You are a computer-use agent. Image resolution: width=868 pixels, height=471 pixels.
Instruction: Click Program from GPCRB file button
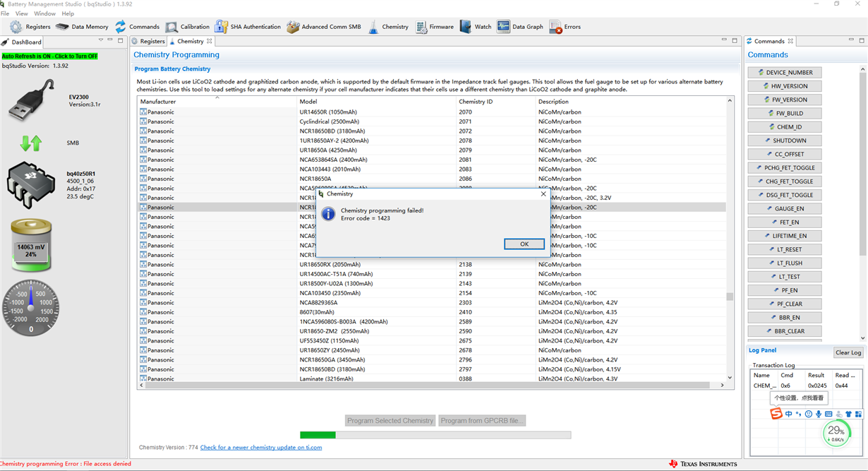pyautogui.click(x=482, y=421)
